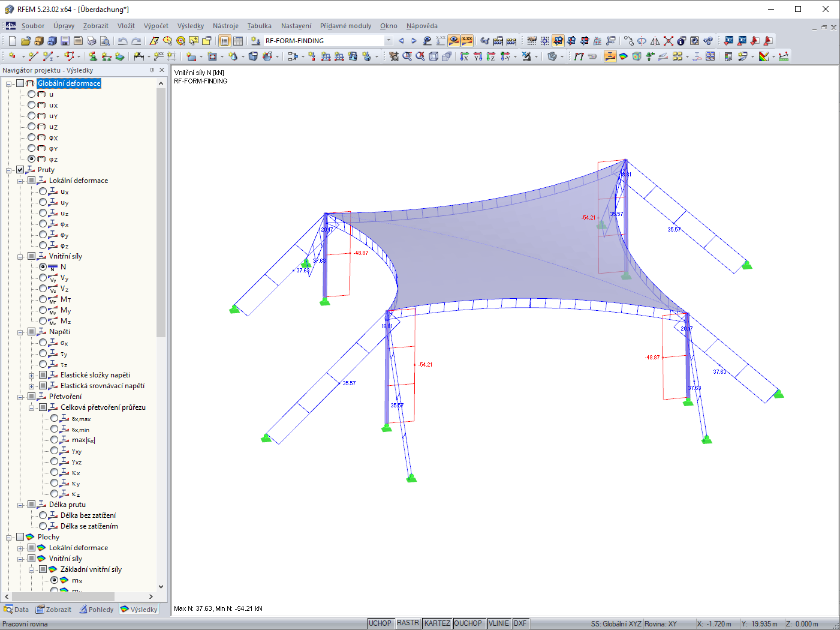Viewport: 840px width, 630px height.
Task: Toggle the RASTR status bar button
Action: click(408, 623)
